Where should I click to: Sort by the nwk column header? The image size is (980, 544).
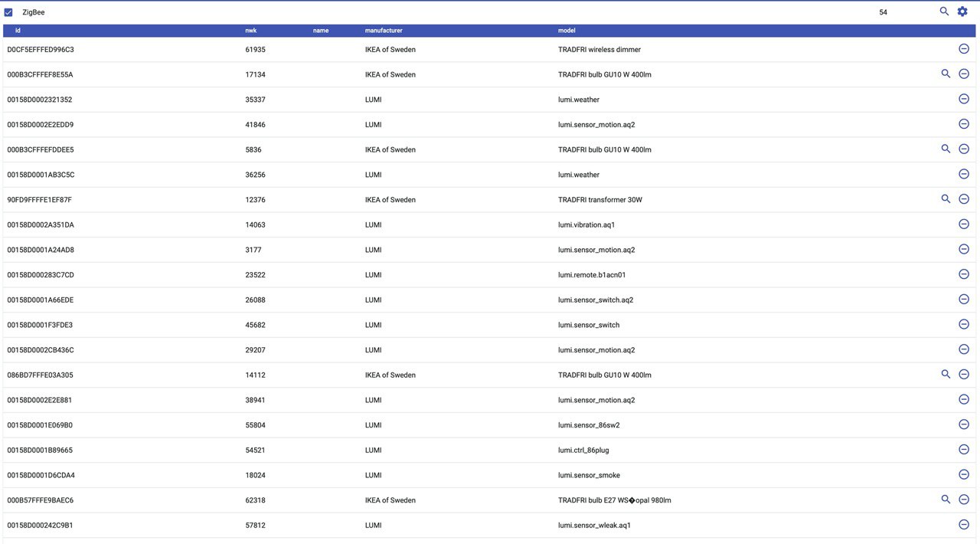pyautogui.click(x=251, y=31)
